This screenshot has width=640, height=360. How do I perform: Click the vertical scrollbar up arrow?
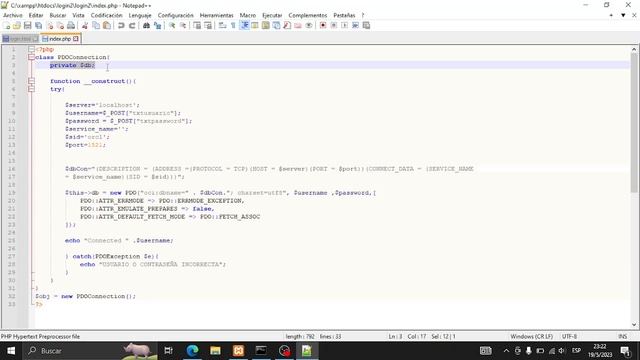click(634, 49)
